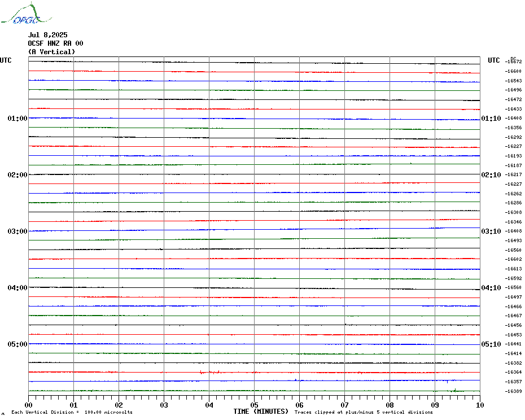Click the DC offset value -16467
The image size is (525, 420).
click(513, 316)
